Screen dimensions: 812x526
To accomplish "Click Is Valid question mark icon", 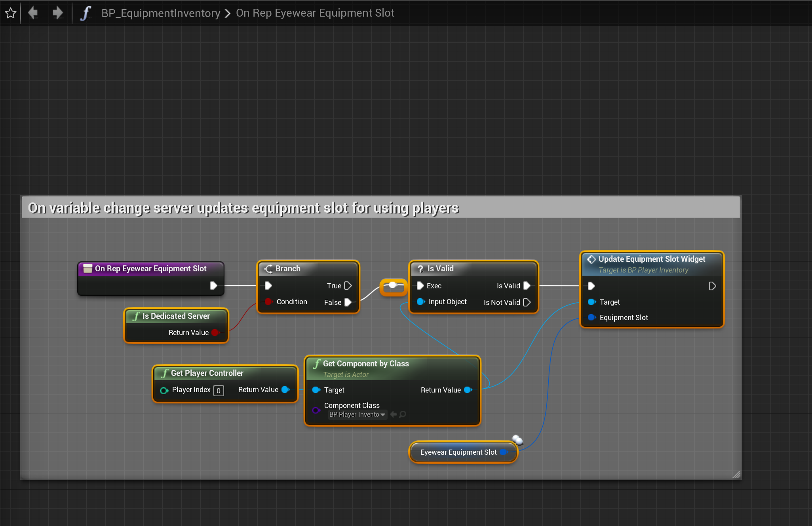I will pos(420,269).
